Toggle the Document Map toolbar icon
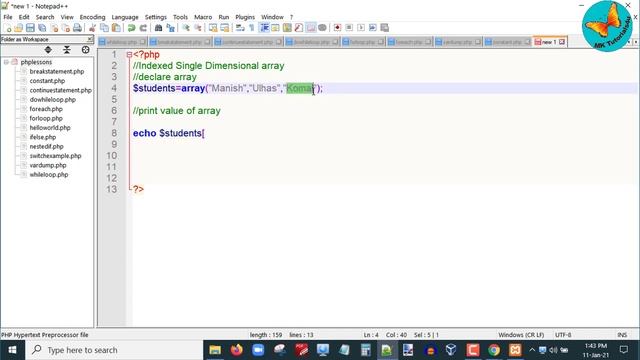 pos(287,28)
